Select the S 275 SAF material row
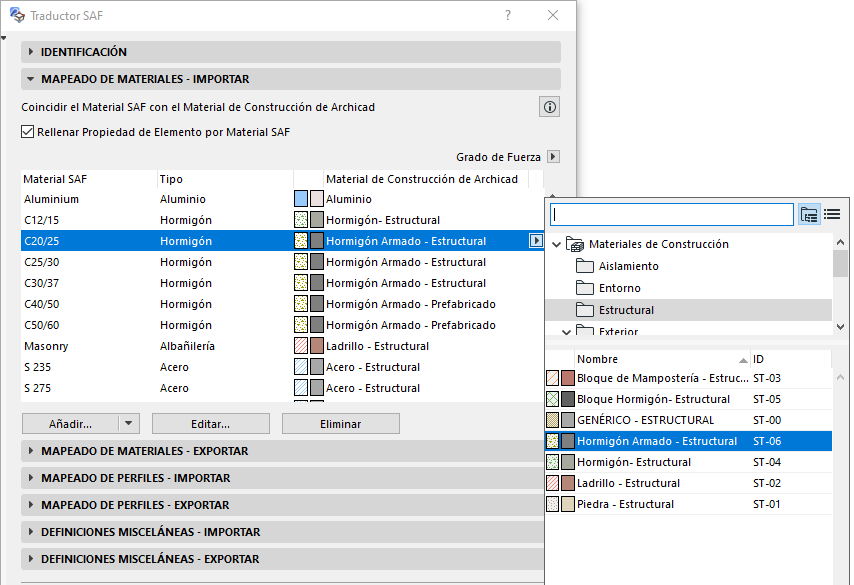Screen dimensions: 854x585 [x=282, y=388]
